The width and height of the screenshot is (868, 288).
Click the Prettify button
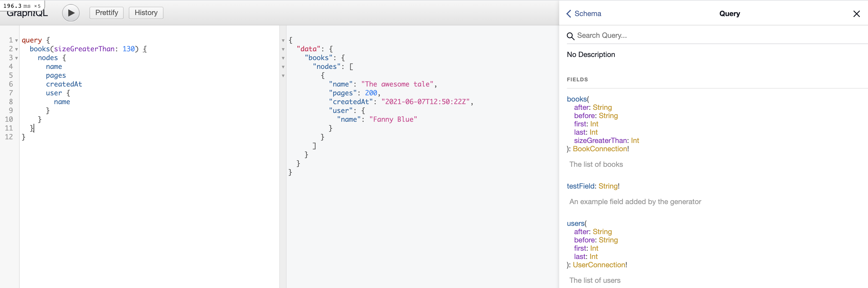107,13
